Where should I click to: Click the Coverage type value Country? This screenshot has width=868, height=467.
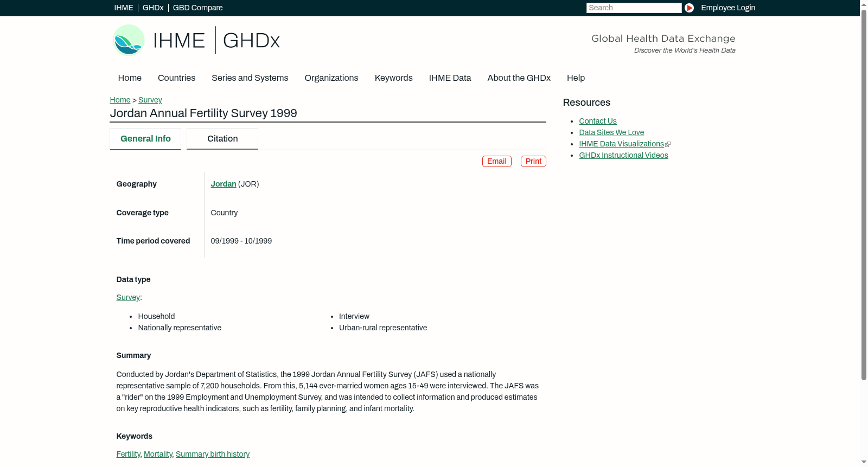pyautogui.click(x=224, y=213)
